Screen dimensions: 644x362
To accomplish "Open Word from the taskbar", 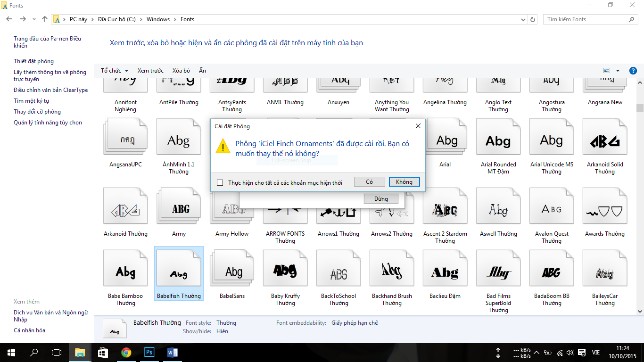I will [x=172, y=353].
